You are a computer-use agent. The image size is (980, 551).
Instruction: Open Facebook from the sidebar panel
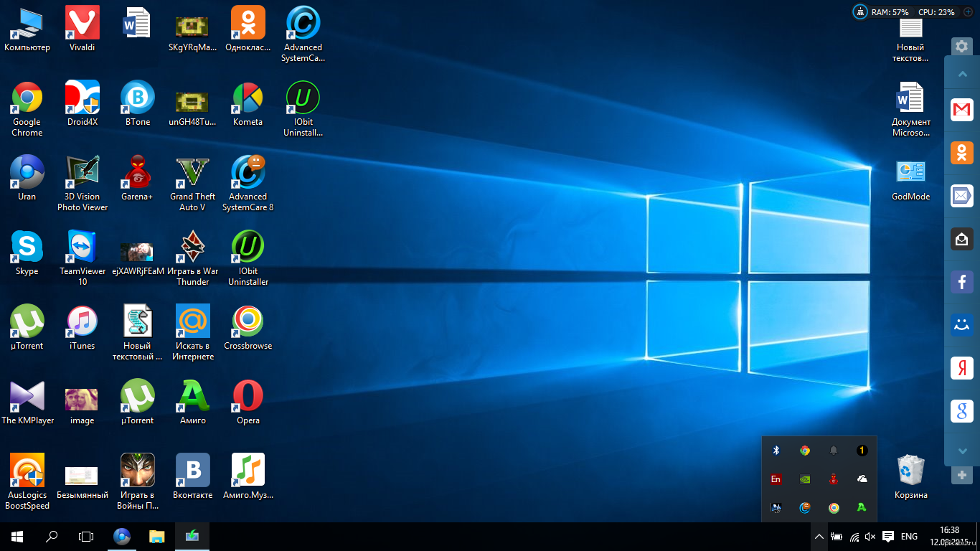(x=962, y=282)
